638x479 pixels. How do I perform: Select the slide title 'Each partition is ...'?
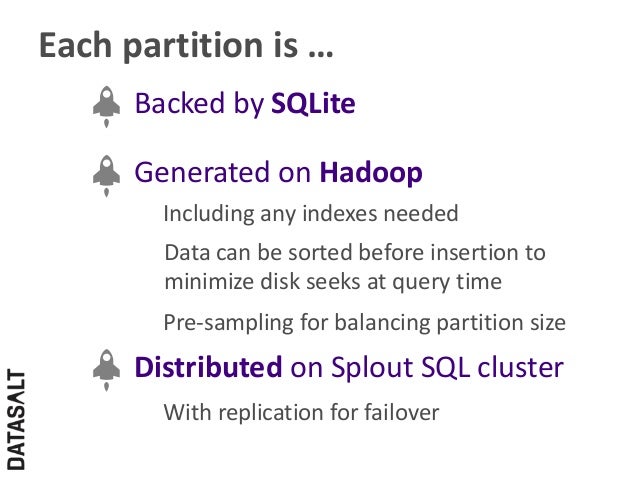coord(186,45)
